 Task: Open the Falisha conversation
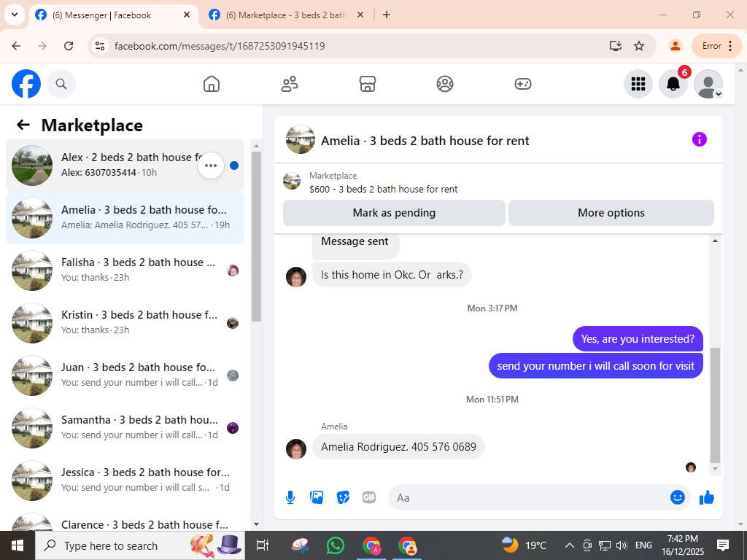tap(125, 271)
